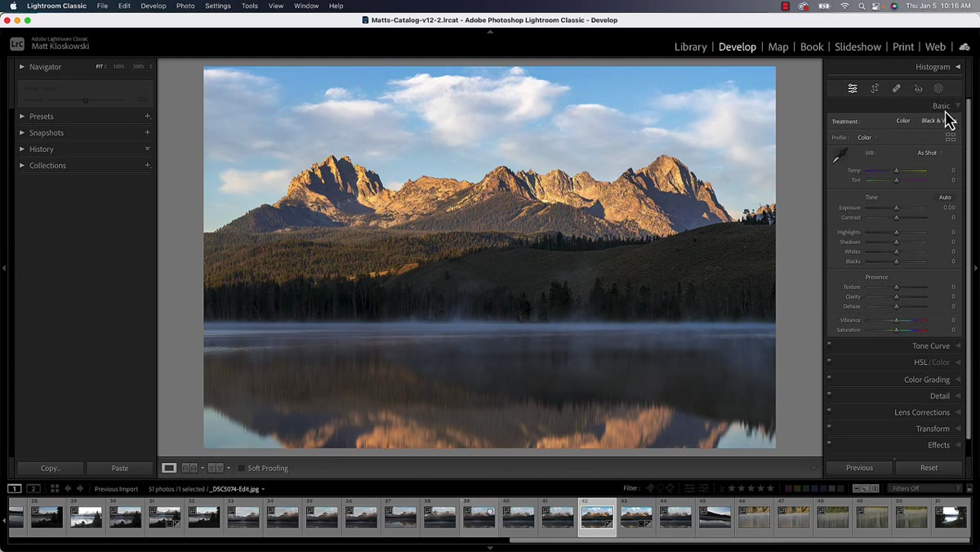
Task: Pick the White Balance Selector eyedropper
Action: click(x=840, y=155)
